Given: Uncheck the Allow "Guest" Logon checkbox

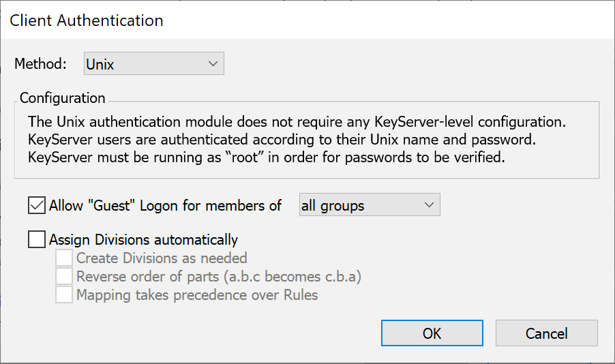Looking at the screenshot, I should (x=37, y=205).
